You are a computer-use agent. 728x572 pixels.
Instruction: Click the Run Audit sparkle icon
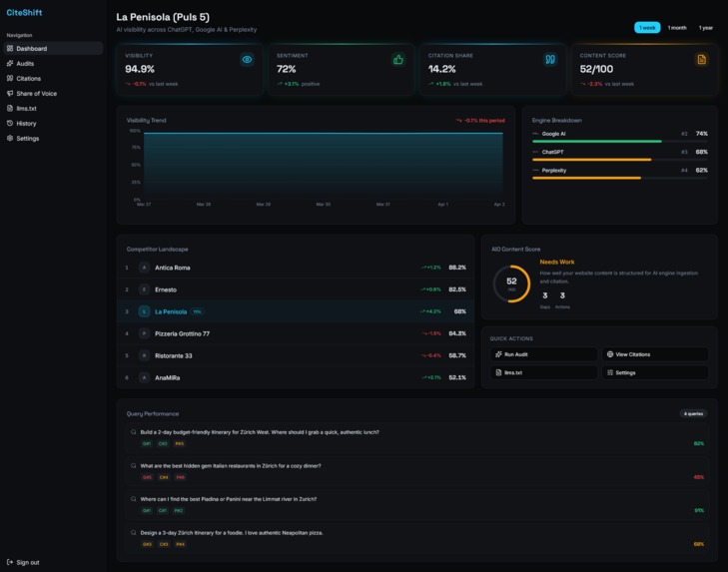[x=498, y=354]
